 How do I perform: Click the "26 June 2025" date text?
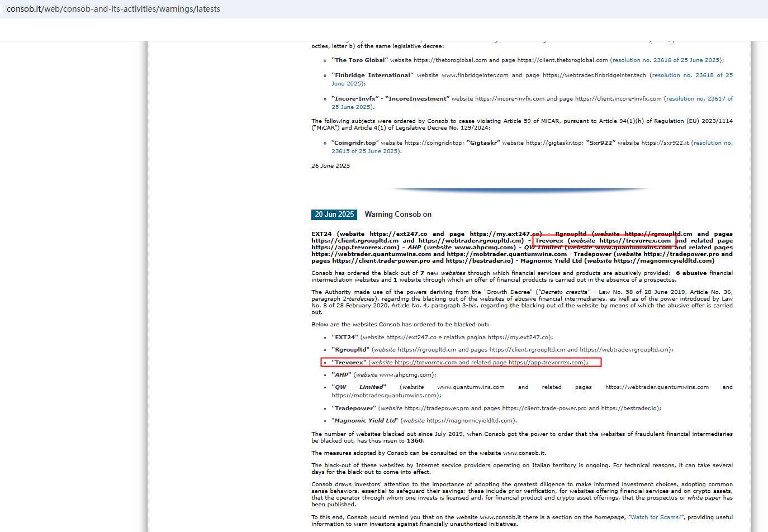pyautogui.click(x=331, y=166)
